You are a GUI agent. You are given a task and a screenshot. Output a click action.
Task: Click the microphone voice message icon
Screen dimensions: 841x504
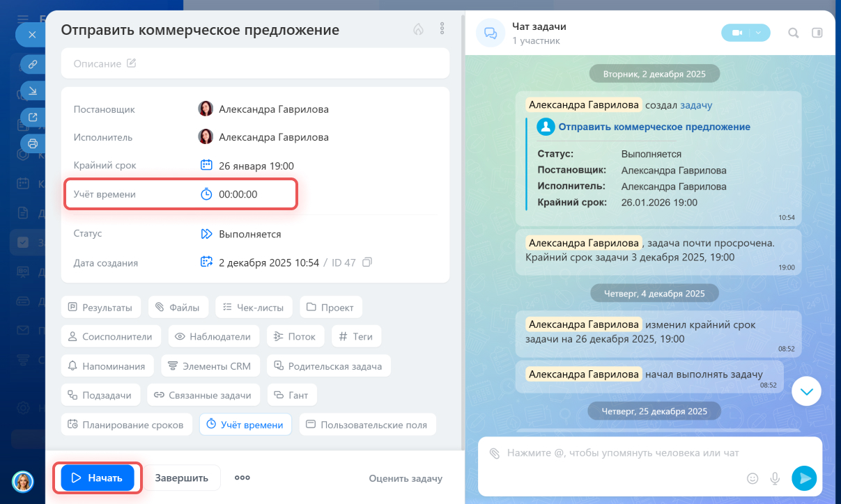pos(774,478)
